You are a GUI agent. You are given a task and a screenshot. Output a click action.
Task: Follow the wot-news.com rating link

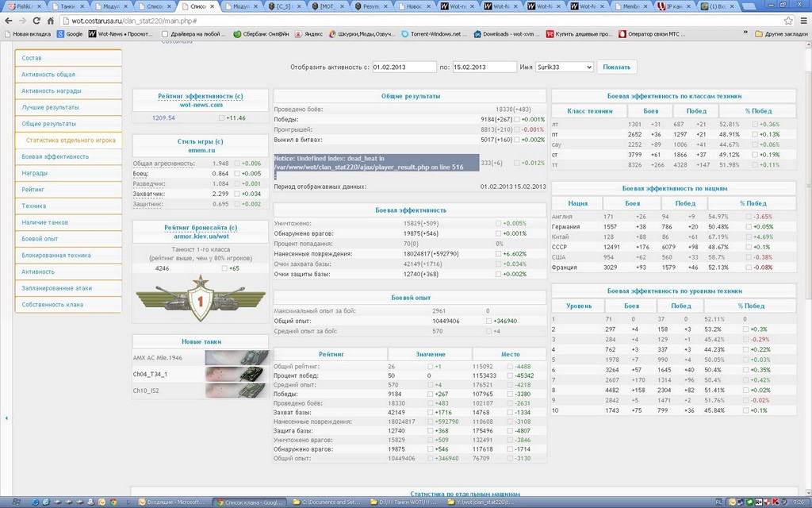click(x=200, y=105)
